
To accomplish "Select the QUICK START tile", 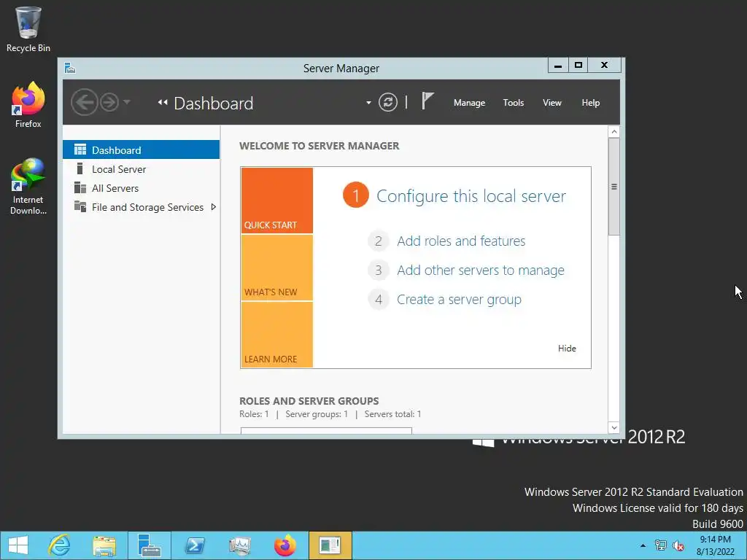I will click(x=276, y=201).
